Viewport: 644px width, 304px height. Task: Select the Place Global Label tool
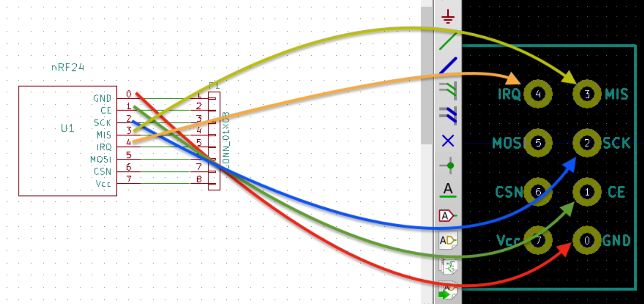point(447,240)
